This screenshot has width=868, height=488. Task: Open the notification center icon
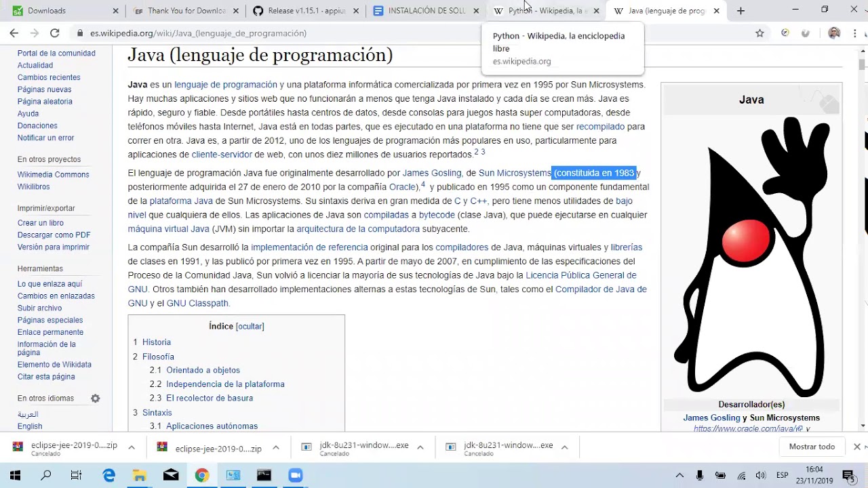[x=848, y=475]
